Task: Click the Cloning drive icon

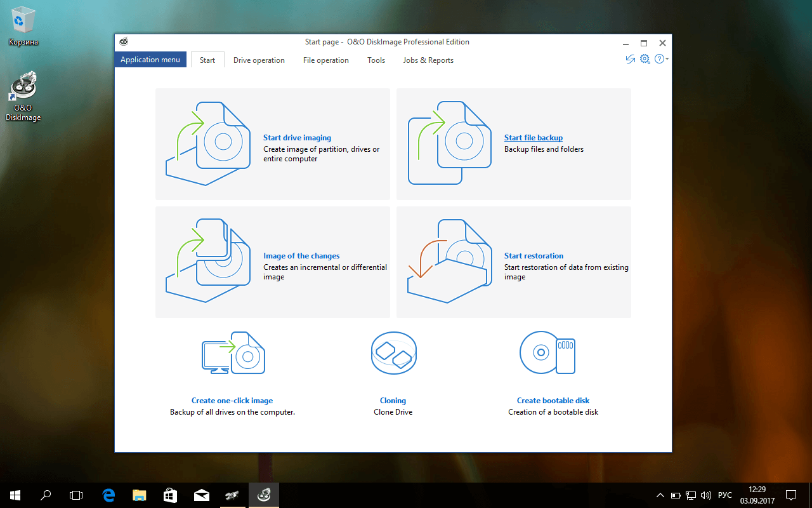Action: pos(393,352)
